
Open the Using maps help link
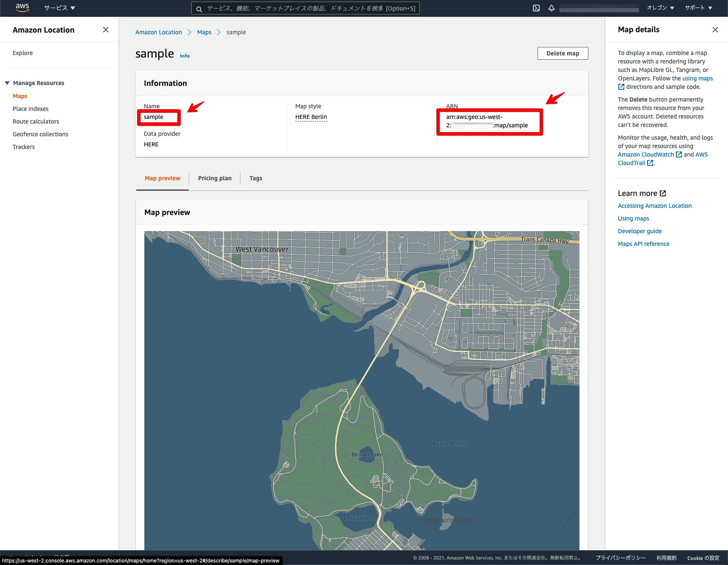(x=634, y=218)
